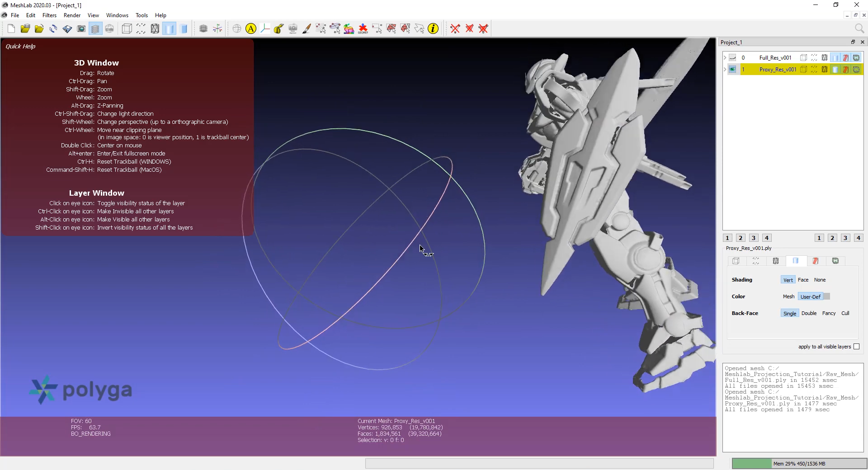This screenshot has height=470, width=868.
Task: Open the search magnifier in toolbar
Action: pos(859,28)
